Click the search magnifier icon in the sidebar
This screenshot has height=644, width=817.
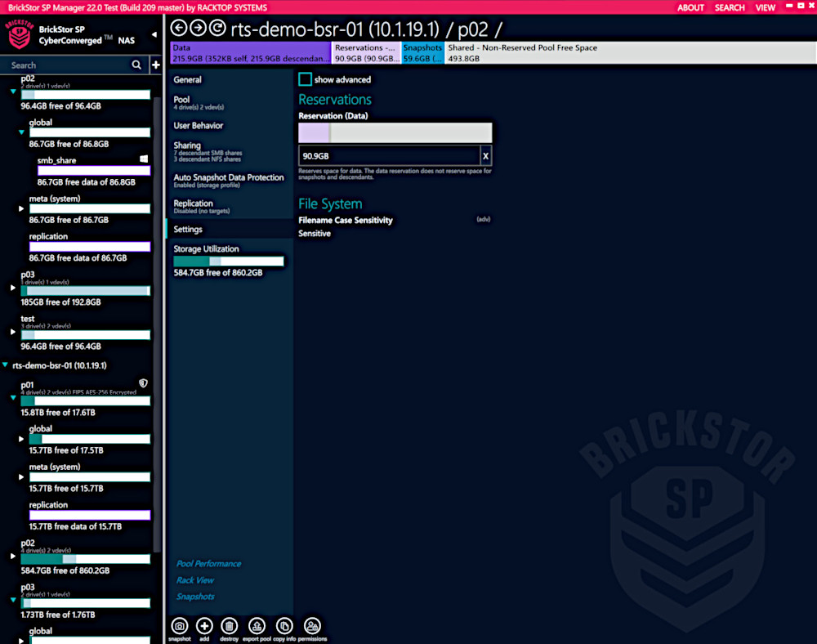137,65
